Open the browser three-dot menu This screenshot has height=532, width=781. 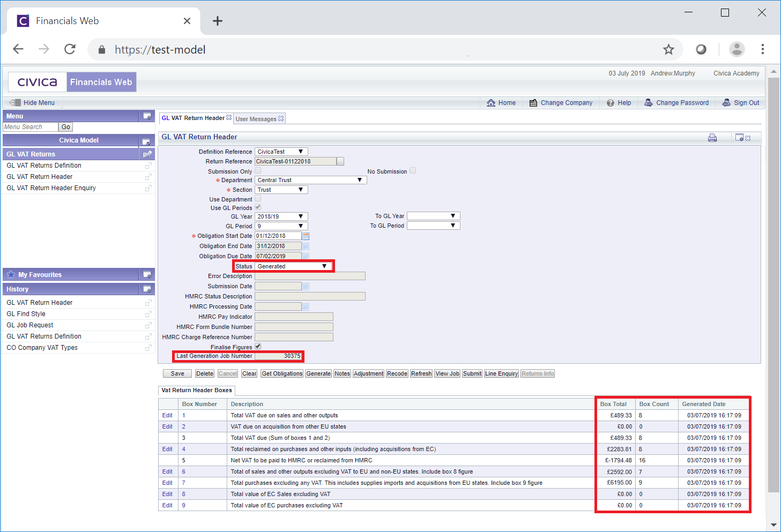point(762,49)
